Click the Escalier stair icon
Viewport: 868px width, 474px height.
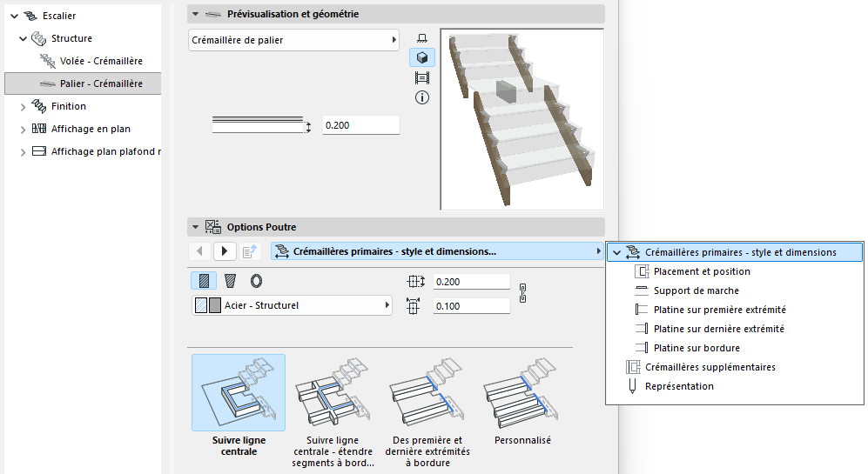point(30,16)
